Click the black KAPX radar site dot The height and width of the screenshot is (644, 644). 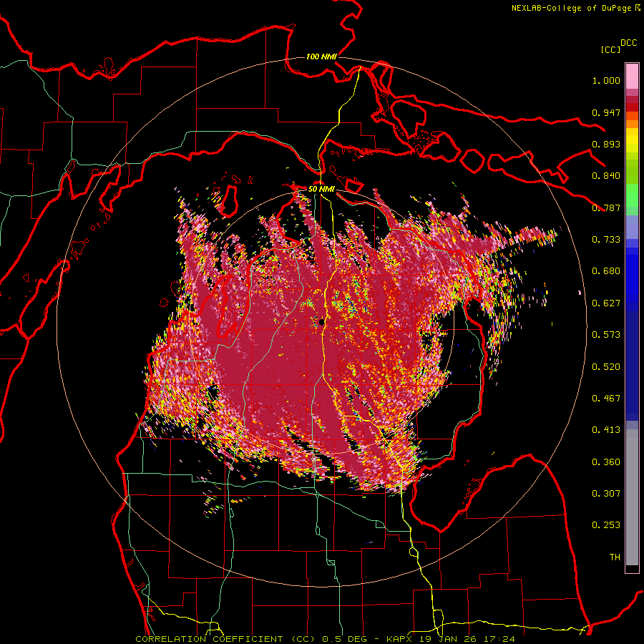[x=321, y=323]
